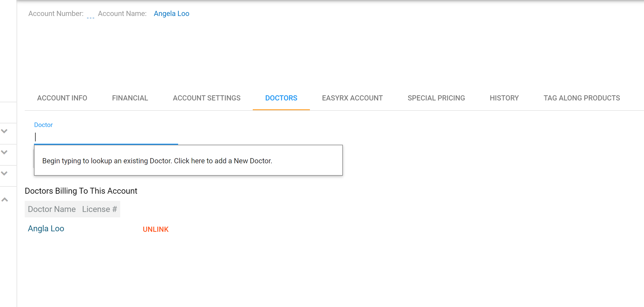This screenshot has height=307, width=644.
Task: Expand the second down chevron in the sidebar
Action: tap(4, 152)
